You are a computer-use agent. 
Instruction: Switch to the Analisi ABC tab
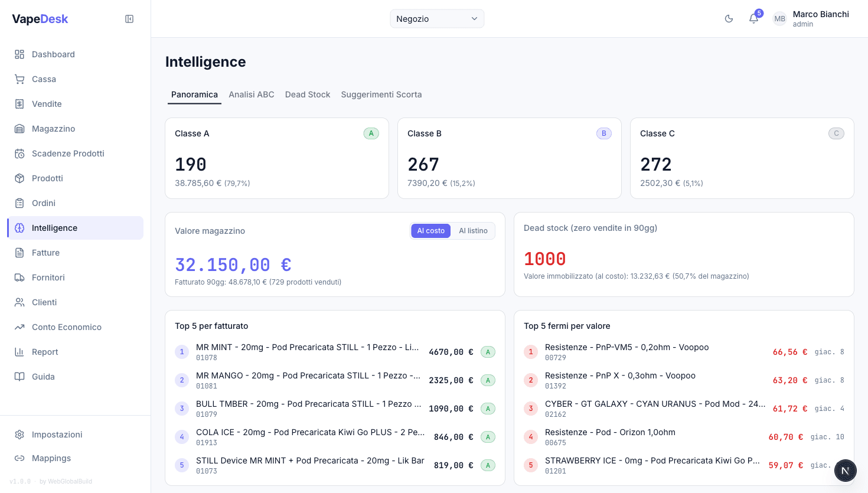click(252, 94)
